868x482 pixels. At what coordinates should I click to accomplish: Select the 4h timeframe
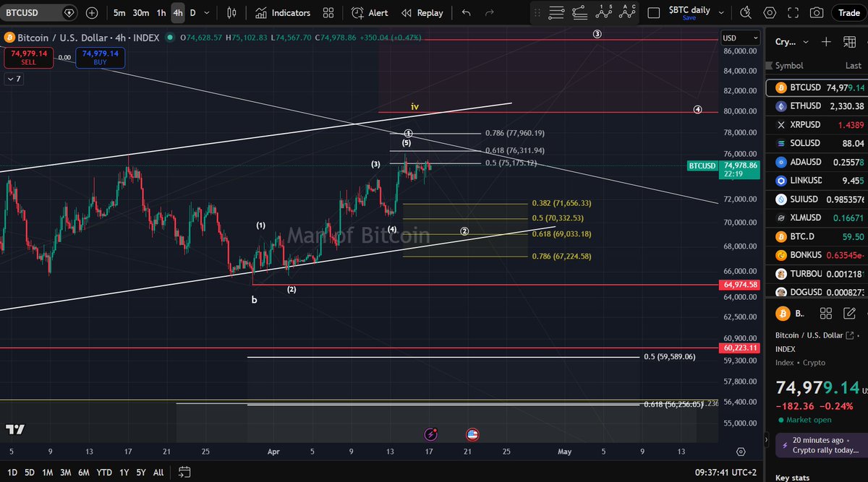pos(178,13)
